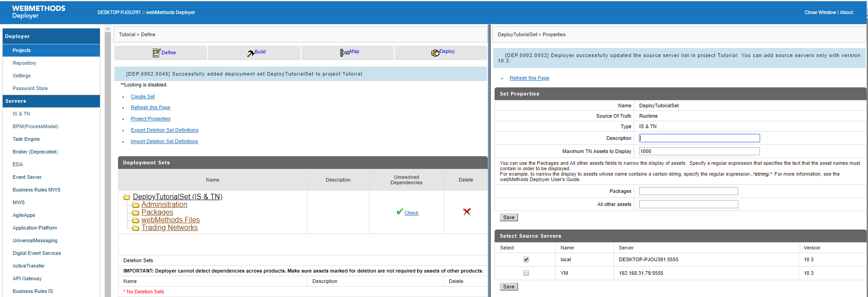Open Event Server in sidebar
The height and width of the screenshot is (297, 868).
[x=27, y=177]
